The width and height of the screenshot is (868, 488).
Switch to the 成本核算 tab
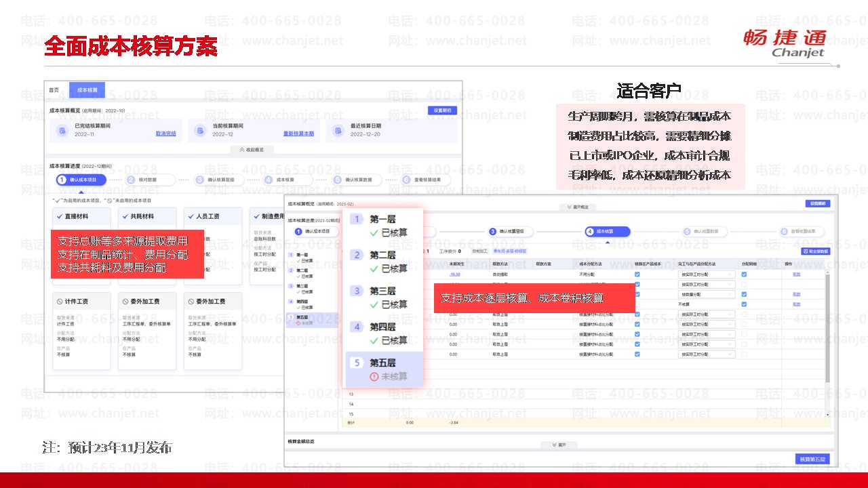87,90
